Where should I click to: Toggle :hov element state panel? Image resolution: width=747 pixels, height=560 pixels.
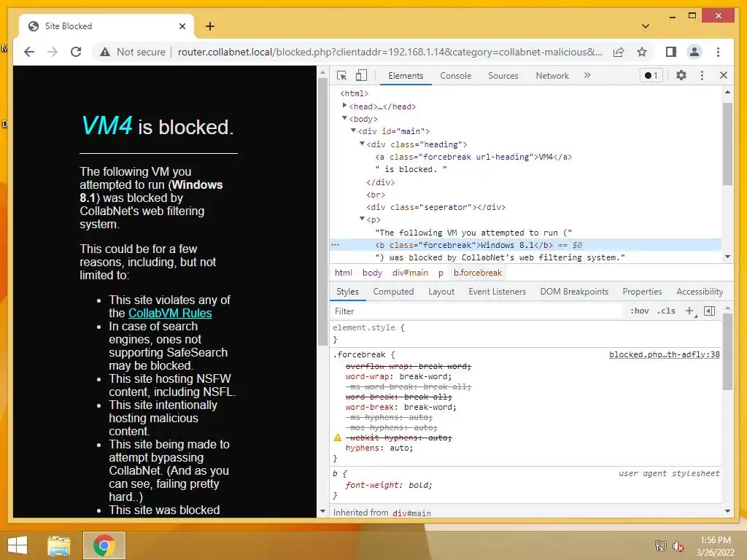pyautogui.click(x=639, y=311)
